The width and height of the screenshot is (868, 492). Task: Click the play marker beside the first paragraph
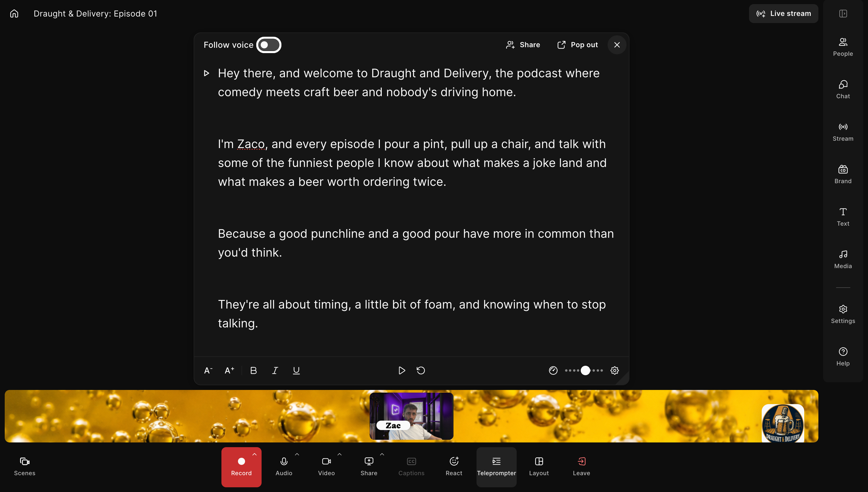point(206,73)
